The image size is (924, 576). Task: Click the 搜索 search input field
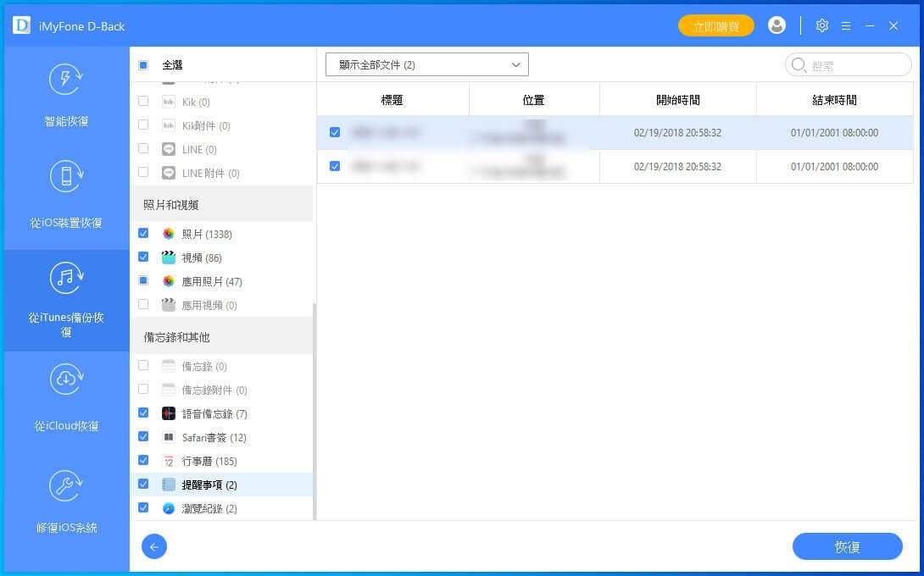pyautogui.click(x=856, y=65)
